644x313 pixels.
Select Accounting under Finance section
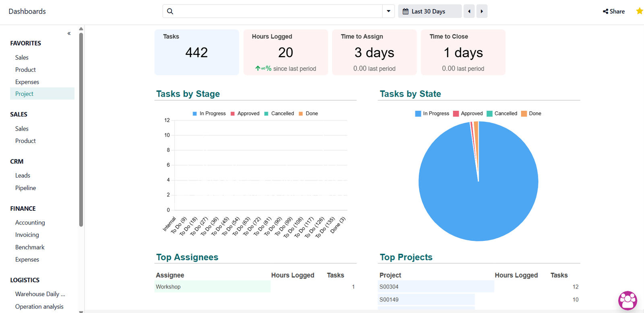tap(30, 222)
